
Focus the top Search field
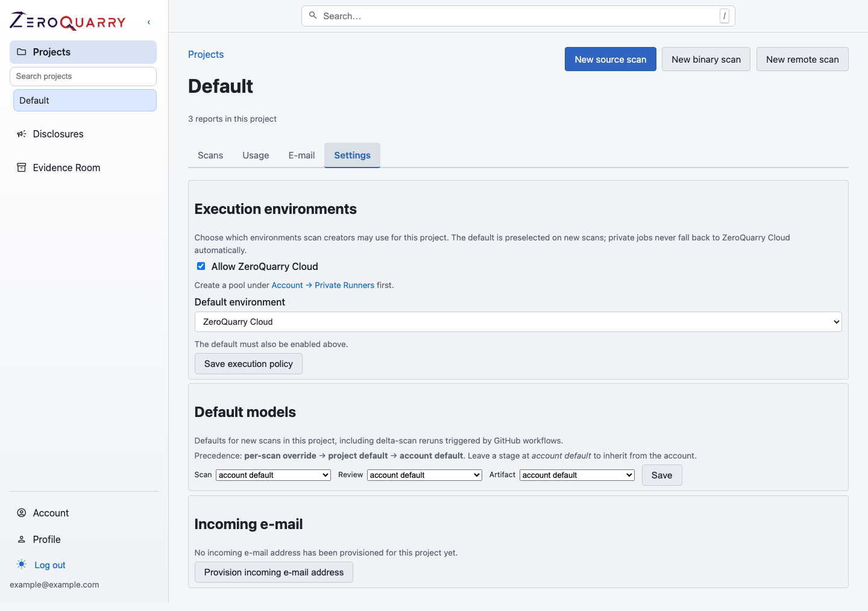(518, 16)
